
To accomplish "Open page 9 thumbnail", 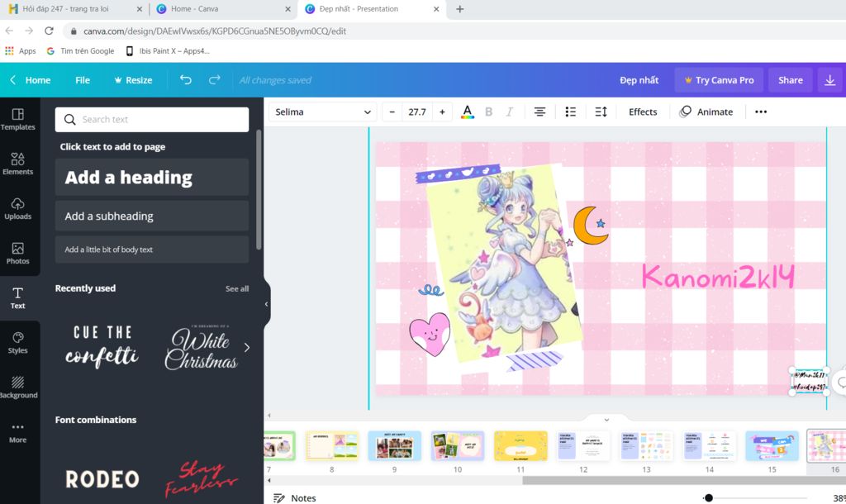I will (394, 445).
